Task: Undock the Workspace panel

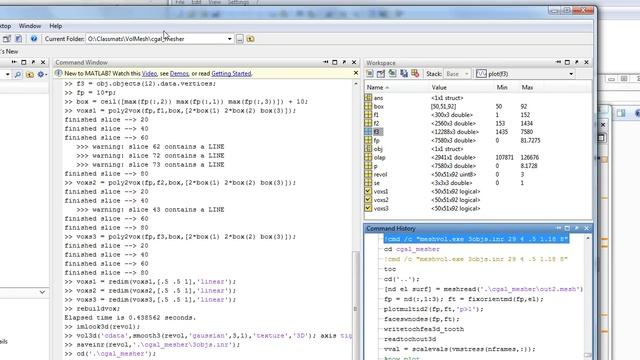Action: coord(577,62)
